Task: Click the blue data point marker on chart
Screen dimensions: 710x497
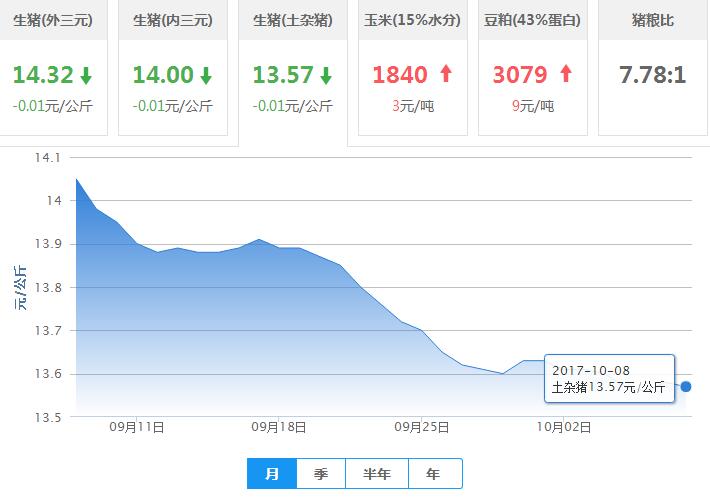Action: pos(685,386)
